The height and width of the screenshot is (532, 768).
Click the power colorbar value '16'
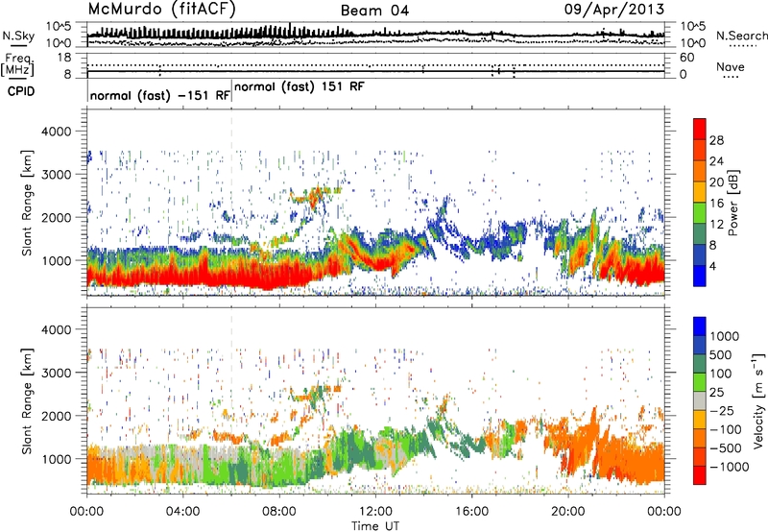pos(716,204)
